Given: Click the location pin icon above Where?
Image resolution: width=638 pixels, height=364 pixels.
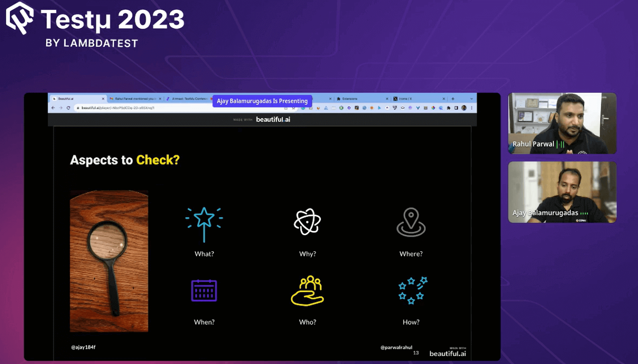Looking at the screenshot, I should (x=411, y=222).
